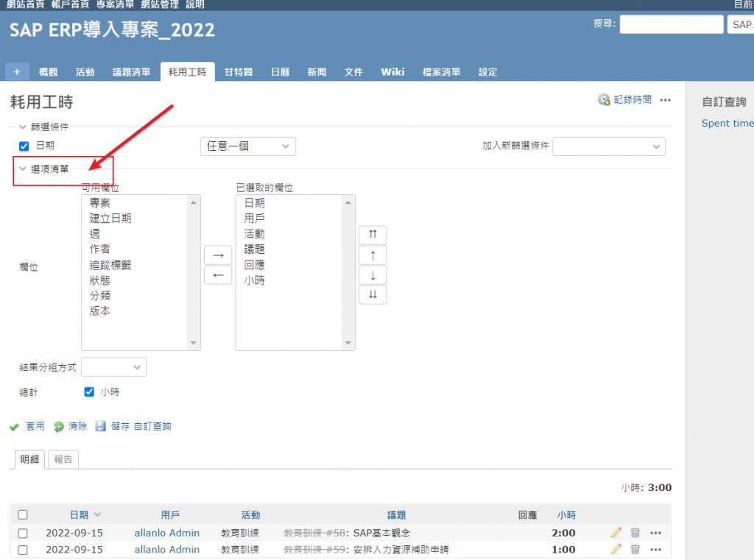
Task: Check the 安排人力資源補助申請 row checkbox
Action: (23, 550)
